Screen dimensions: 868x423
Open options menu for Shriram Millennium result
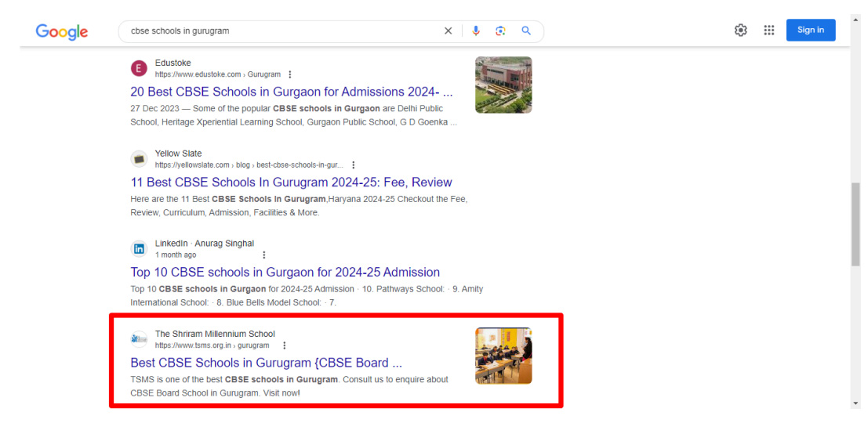click(284, 345)
